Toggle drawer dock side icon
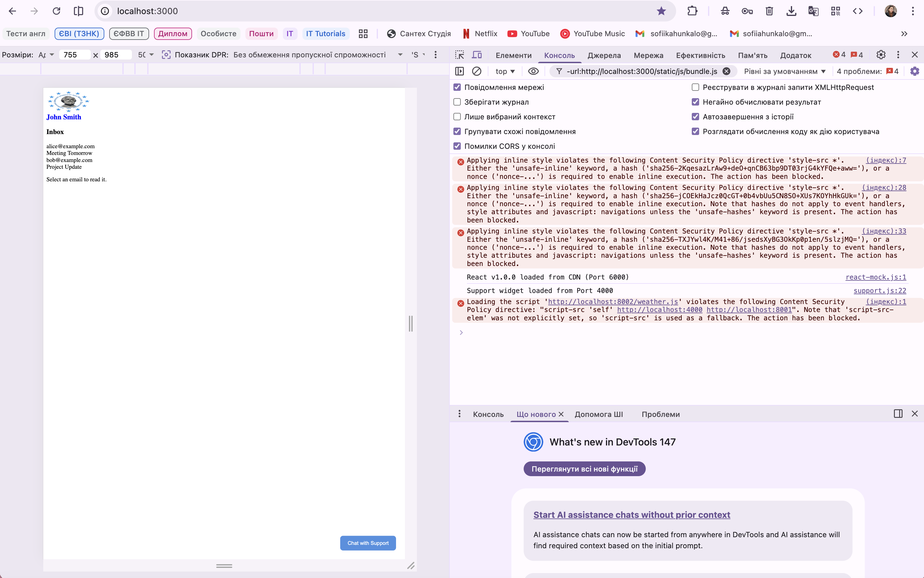The height and width of the screenshot is (578, 924). click(898, 414)
